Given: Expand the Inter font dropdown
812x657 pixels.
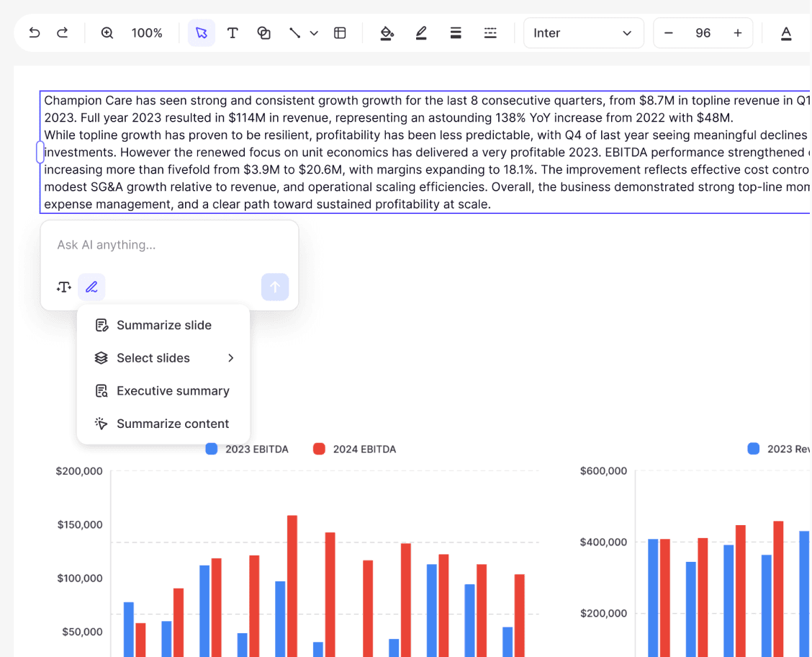Looking at the screenshot, I should click(584, 33).
